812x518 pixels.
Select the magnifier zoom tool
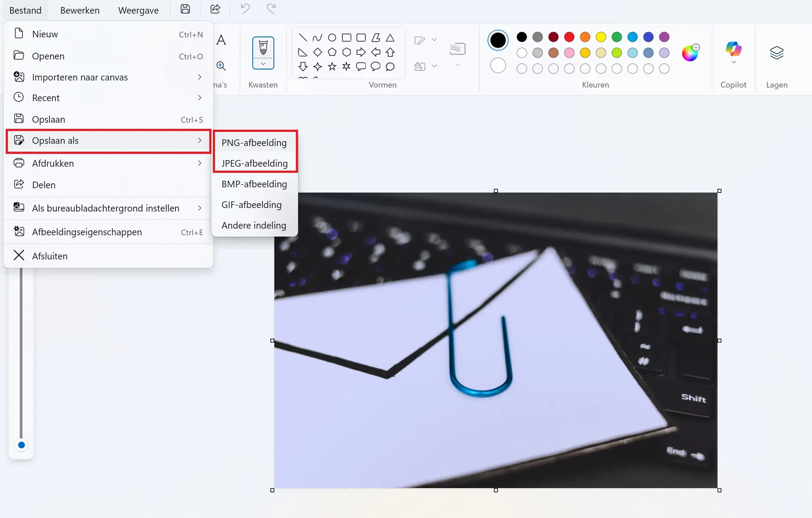[x=221, y=66]
